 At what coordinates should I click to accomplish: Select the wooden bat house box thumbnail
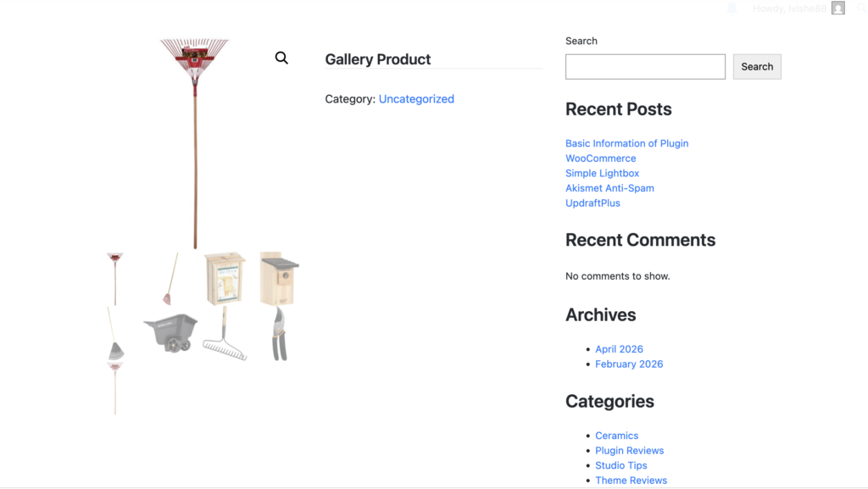click(x=225, y=278)
